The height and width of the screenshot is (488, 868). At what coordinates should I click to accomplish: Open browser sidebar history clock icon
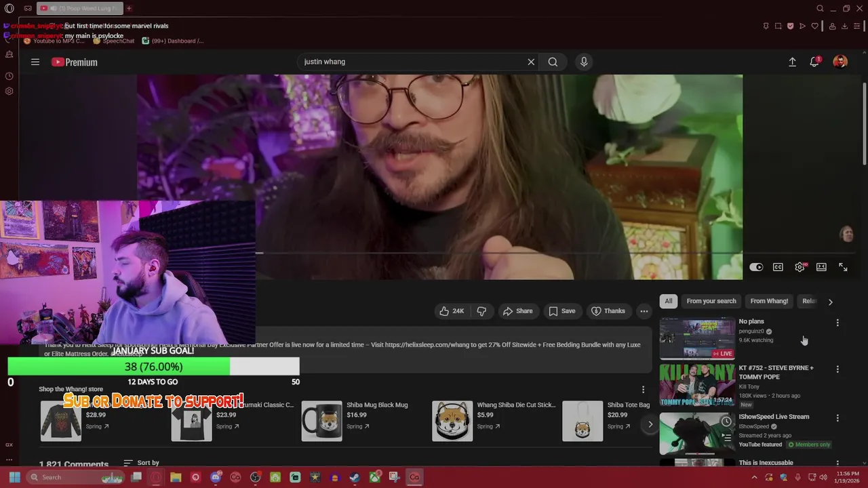coord(9,76)
